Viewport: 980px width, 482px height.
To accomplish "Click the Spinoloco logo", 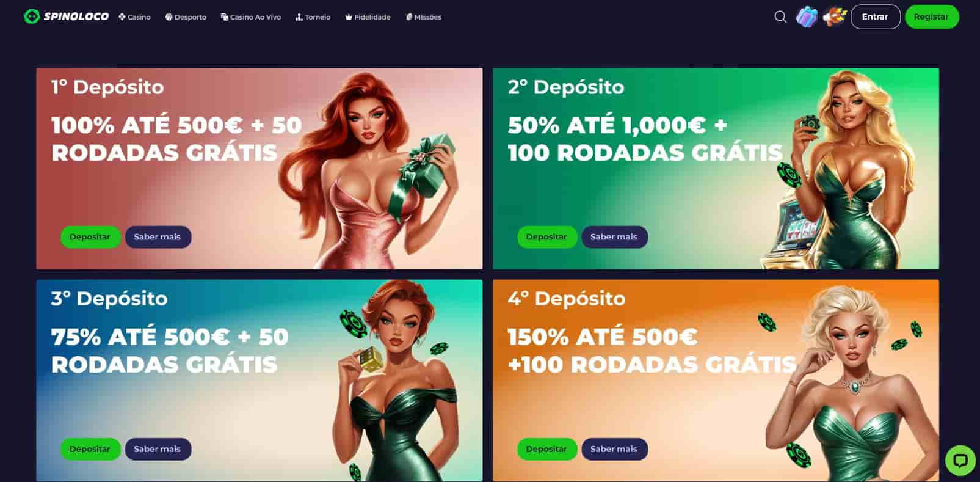I will tap(66, 16).
